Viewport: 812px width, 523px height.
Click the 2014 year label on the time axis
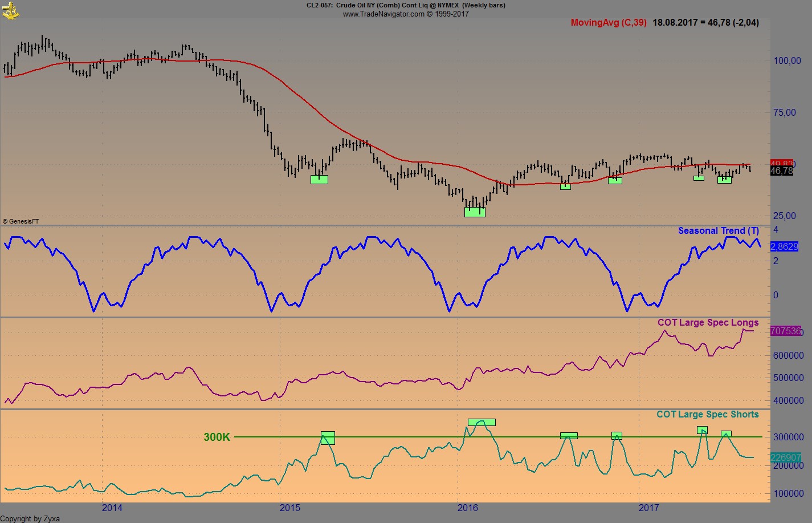tap(112, 507)
